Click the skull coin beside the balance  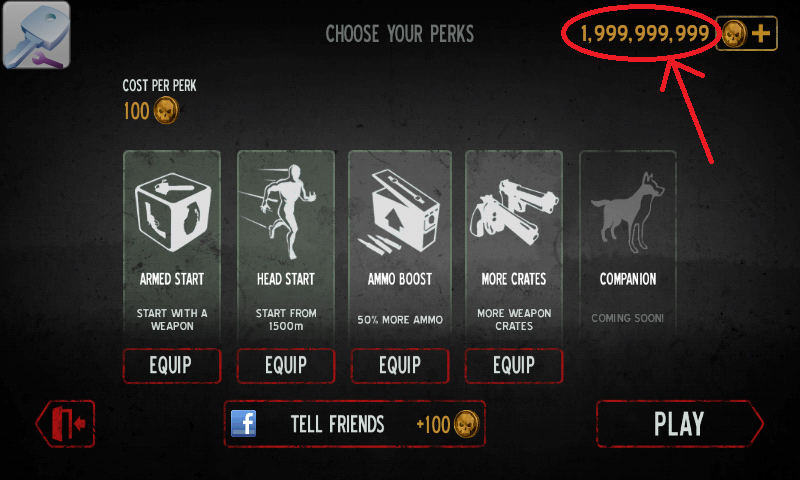click(734, 34)
